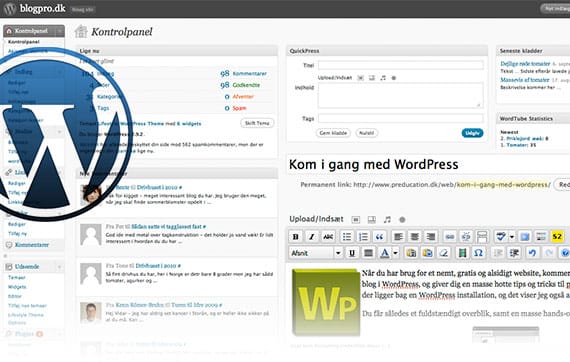Align text right in the editor
The width and height of the screenshot is (570, 362).
point(431,237)
